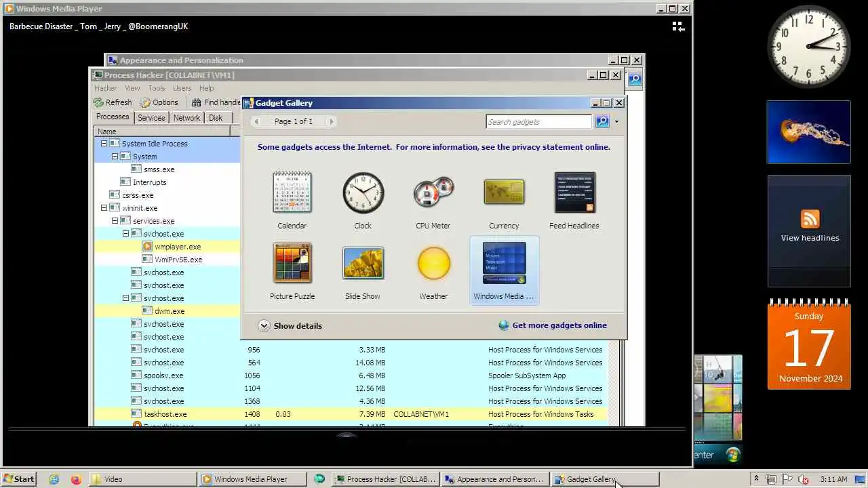Click the Name column header
The height and width of the screenshot is (488, 868).
point(162,131)
